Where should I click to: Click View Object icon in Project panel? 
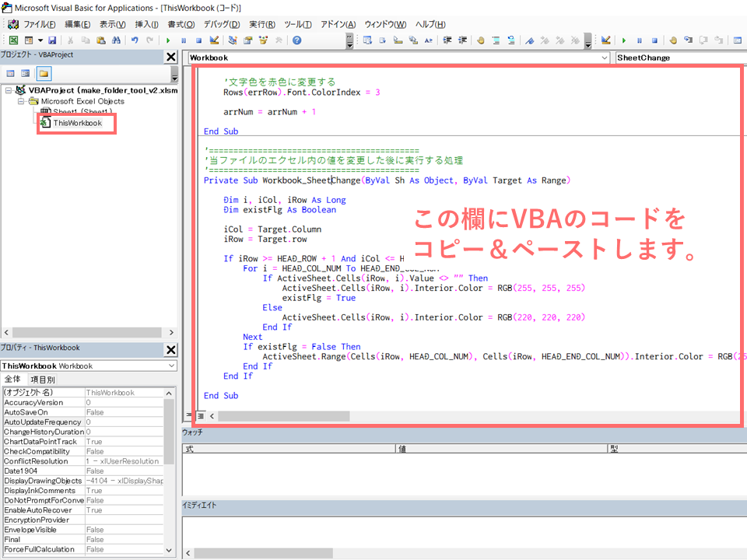(x=26, y=74)
